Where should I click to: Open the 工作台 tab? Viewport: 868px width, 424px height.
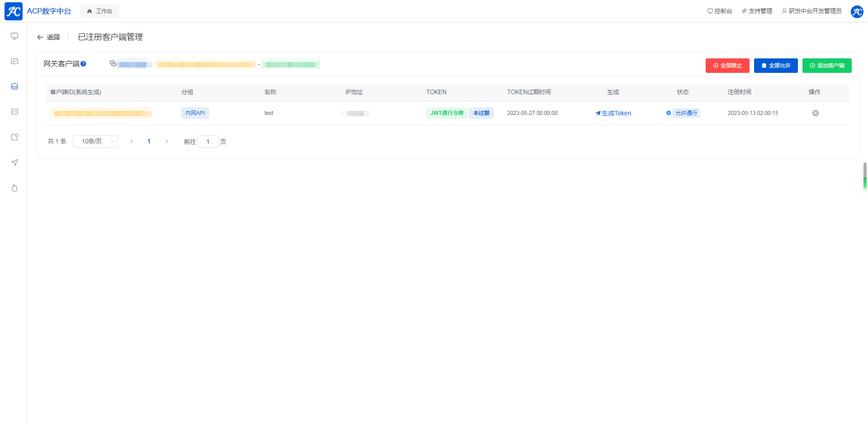click(99, 11)
